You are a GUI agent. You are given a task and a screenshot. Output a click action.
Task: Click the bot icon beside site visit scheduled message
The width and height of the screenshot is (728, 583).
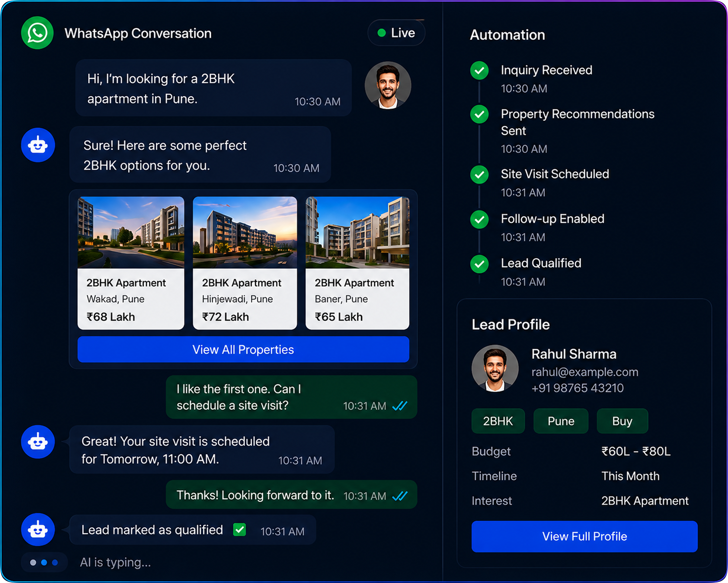38,442
